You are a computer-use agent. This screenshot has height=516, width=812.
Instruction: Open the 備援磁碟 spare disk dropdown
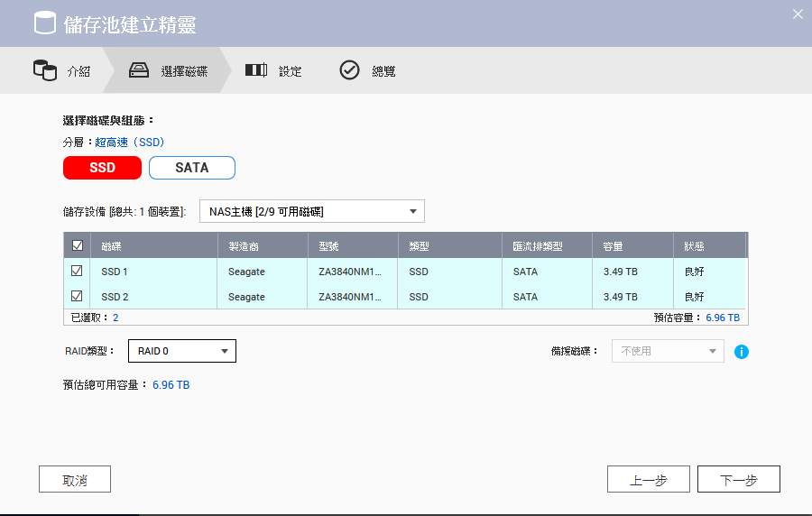click(668, 351)
